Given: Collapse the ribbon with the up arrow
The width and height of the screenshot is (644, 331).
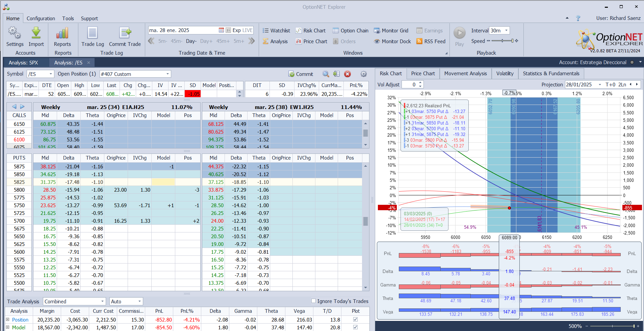Looking at the screenshot, I should tap(567, 18).
